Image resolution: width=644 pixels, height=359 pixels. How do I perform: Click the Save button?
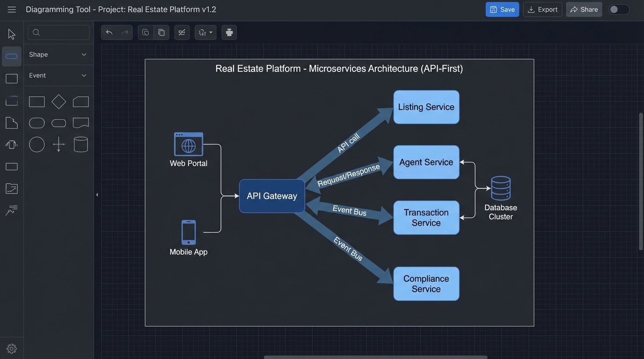tap(502, 9)
